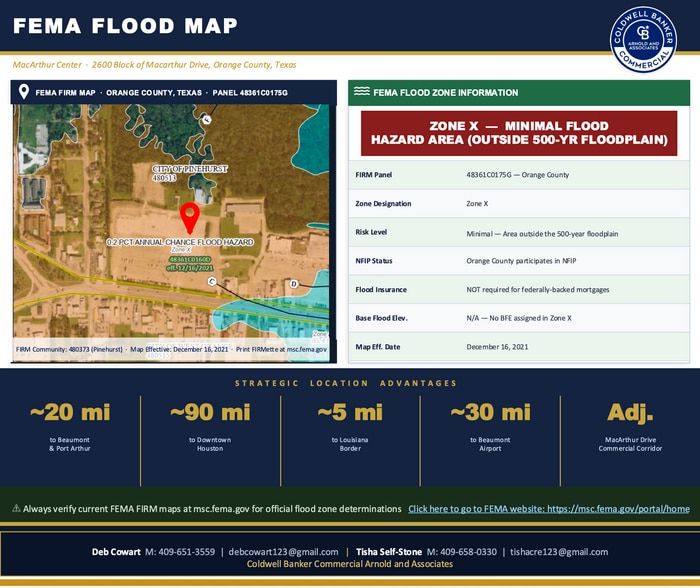This screenshot has width=700, height=588.
Task: Click the wave icon beside Flood Zone Information
Action: [x=362, y=92]
